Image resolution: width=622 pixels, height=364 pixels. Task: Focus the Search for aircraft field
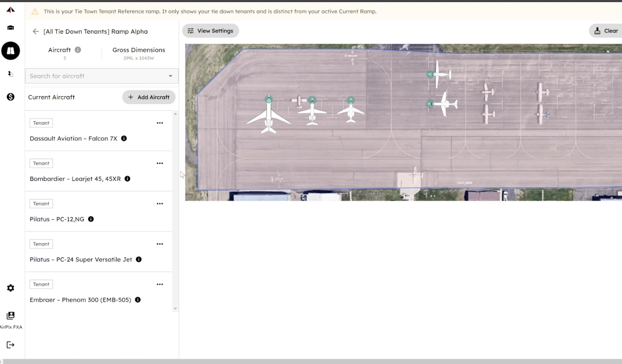102,76
